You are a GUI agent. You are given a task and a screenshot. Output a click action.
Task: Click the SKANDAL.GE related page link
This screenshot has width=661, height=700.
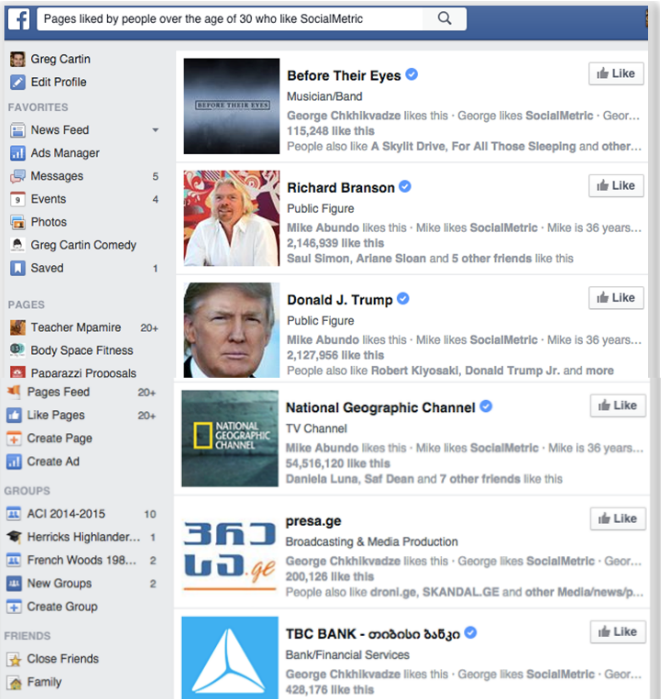461,592
